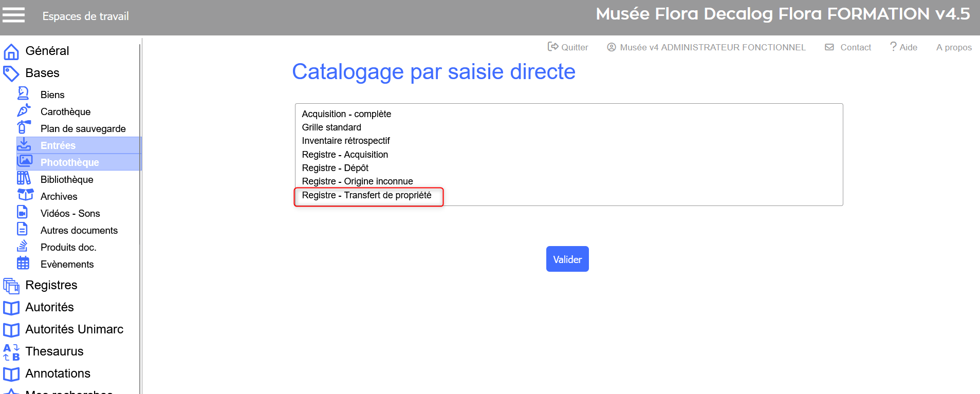Click the Quitter link

pos(568,47)
